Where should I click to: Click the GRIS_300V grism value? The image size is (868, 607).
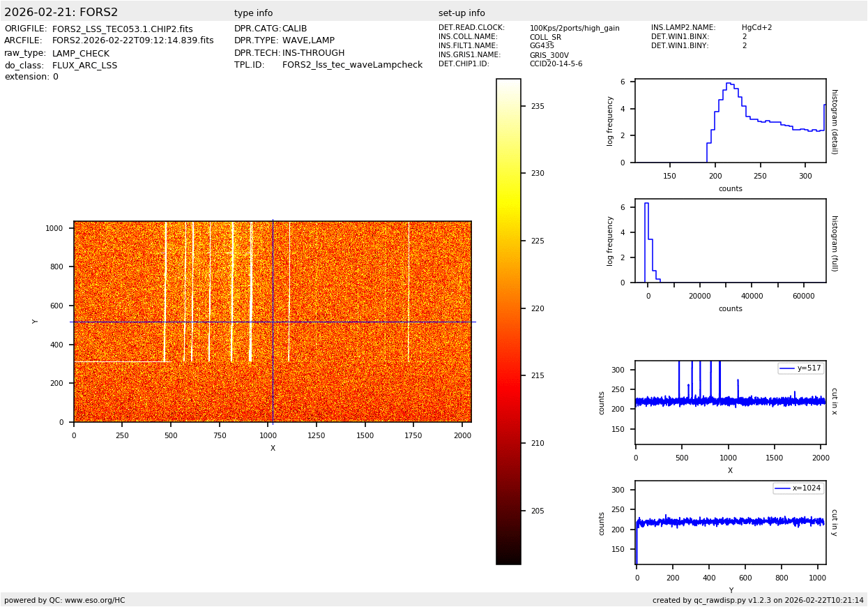coord(549,55)
